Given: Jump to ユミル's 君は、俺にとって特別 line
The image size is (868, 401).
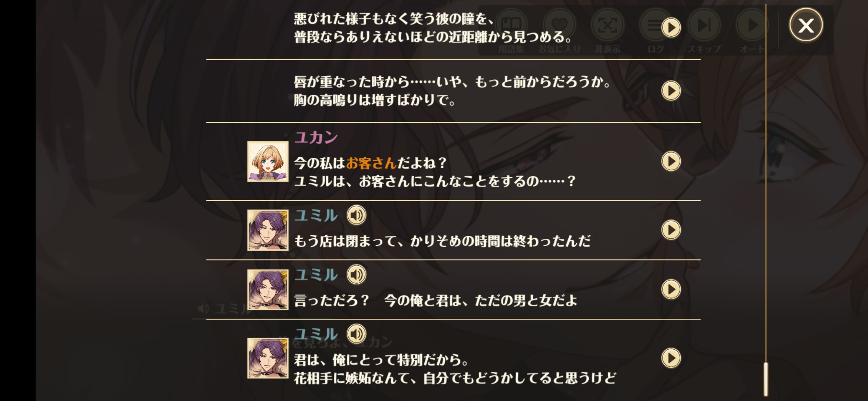Looking at the screenshot, I should [x=671, y=358].
